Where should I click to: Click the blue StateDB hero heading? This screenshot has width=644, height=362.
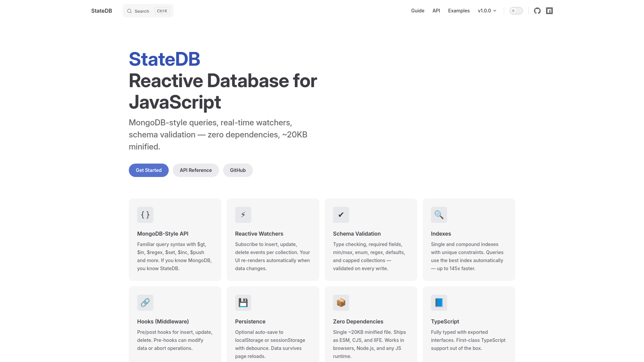[164, 59]
